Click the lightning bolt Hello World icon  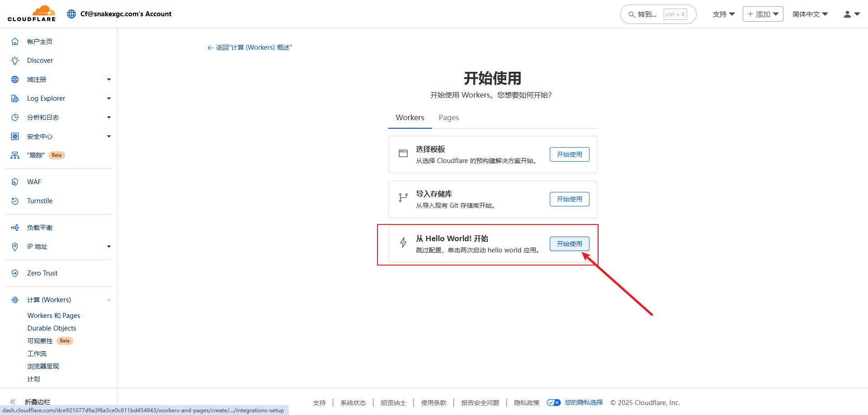pos(403,242)
